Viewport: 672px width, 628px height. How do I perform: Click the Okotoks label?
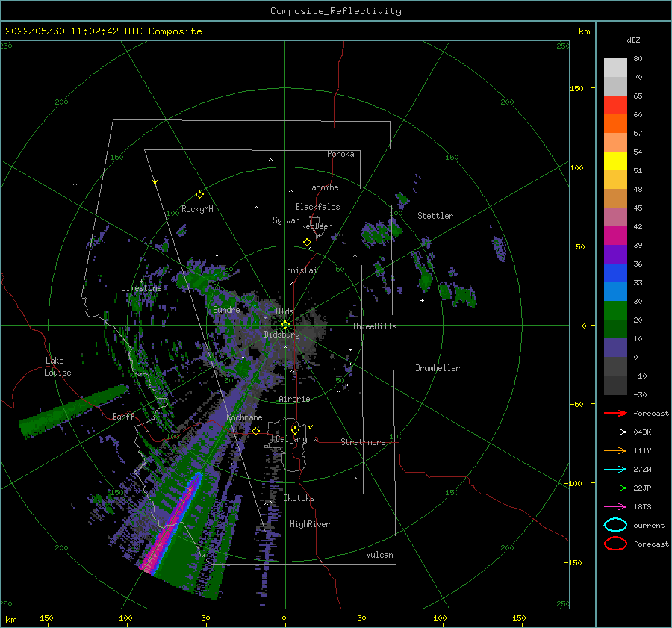click(x=299, y=498)
